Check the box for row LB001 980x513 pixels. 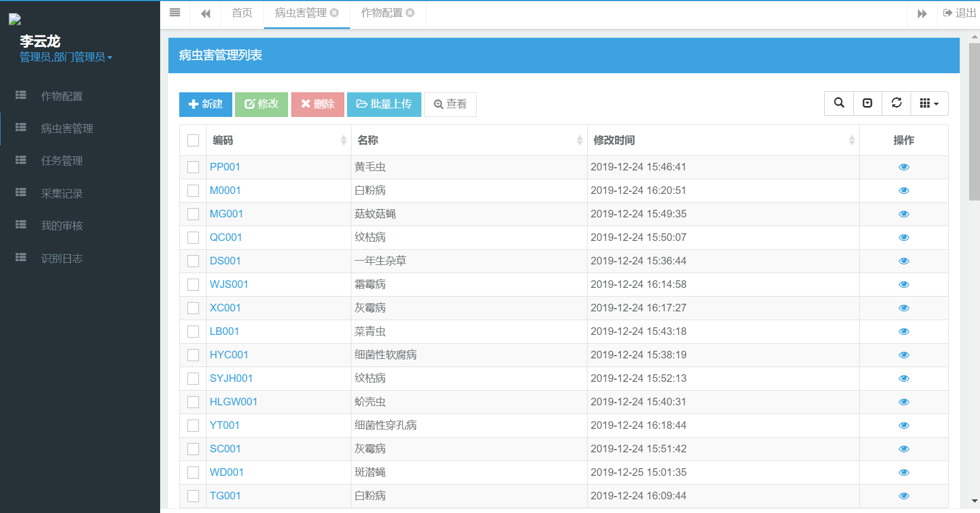click(193, 332)
